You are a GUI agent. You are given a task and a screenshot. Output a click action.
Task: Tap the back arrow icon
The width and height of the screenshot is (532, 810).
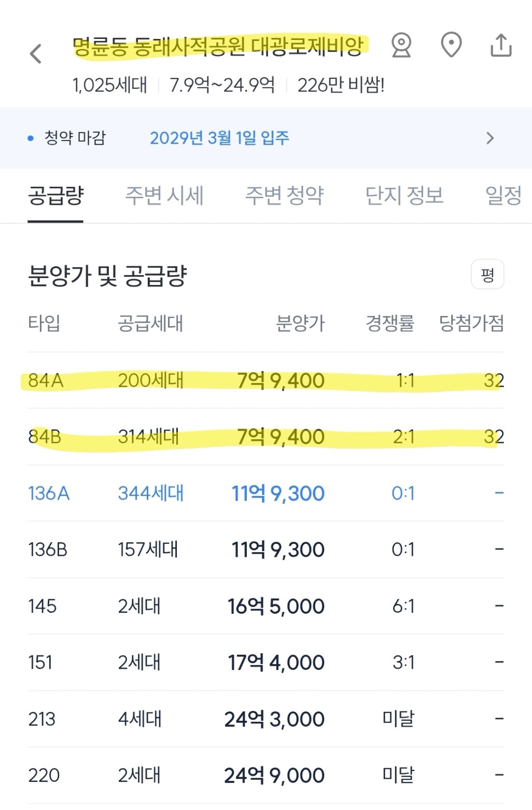(36, 53)
